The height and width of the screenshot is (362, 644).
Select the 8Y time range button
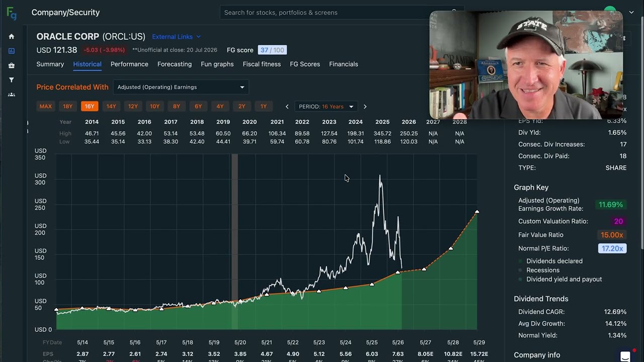click(177, 106)
